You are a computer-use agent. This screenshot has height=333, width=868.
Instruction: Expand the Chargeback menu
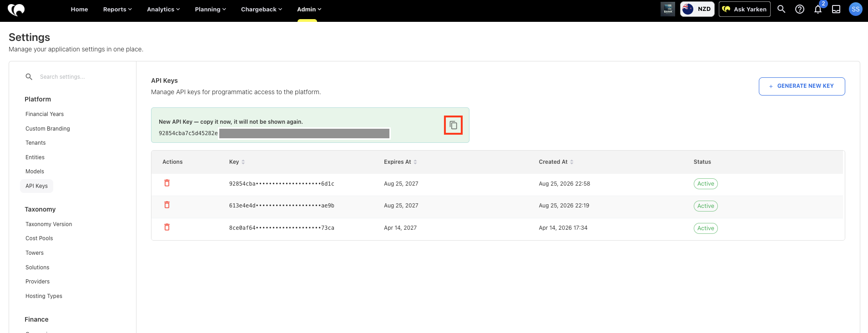[x=262, y=9]
